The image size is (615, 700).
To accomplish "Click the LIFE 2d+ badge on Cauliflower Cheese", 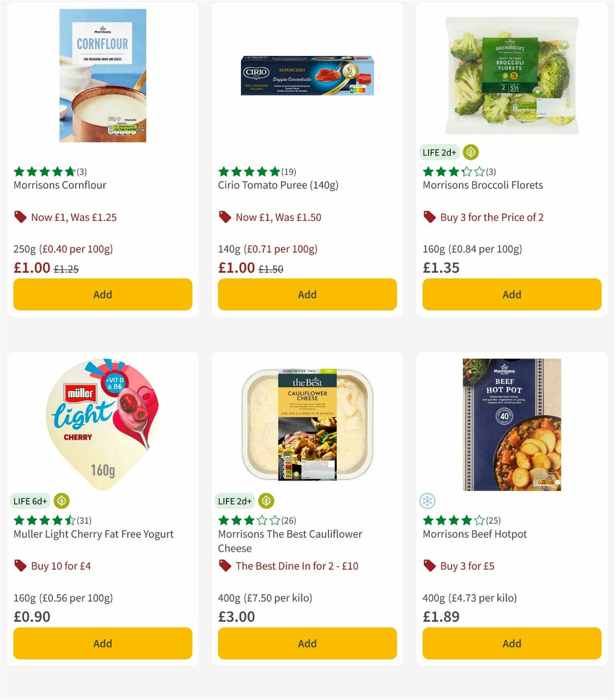I will tap(235, 501).
